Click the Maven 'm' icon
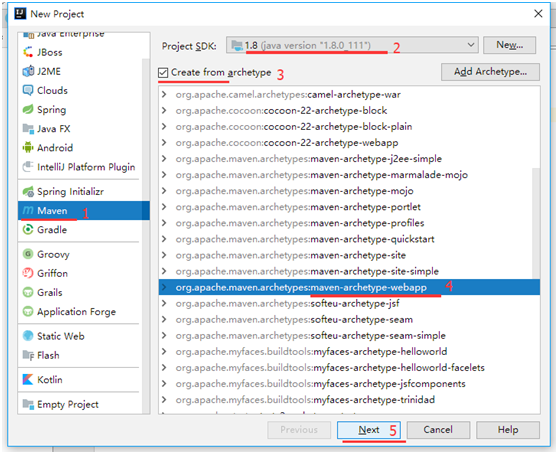 (x=28, y=210)
